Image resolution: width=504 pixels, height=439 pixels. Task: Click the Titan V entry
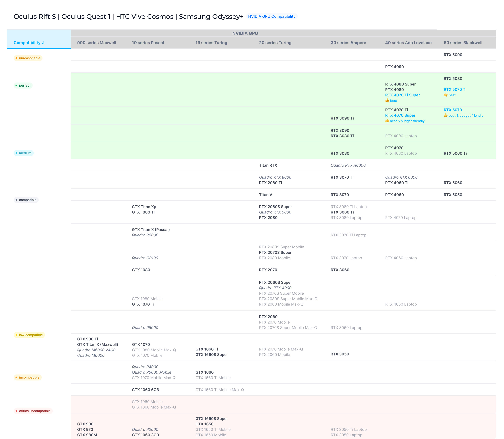coord(266,195)
